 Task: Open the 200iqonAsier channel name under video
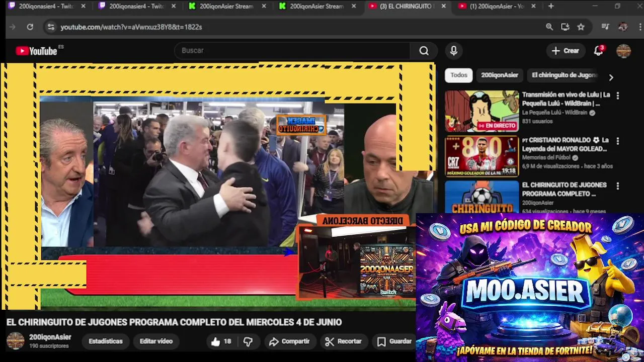point(50,337)
